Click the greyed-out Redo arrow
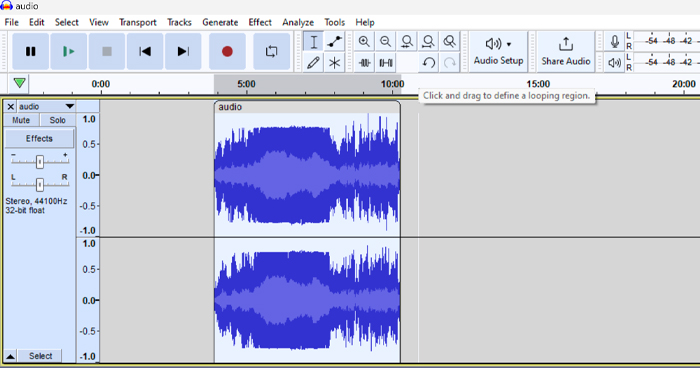700x368 pixels. pyautogui.click(x=450, y=63)
